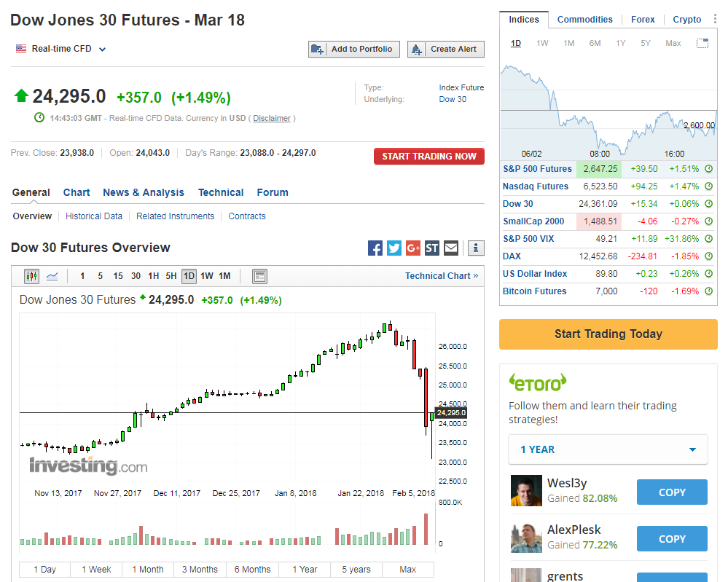Screen dimensions: 728x582
Task: Switch sidebar to Forex tab
Action: 643,20
